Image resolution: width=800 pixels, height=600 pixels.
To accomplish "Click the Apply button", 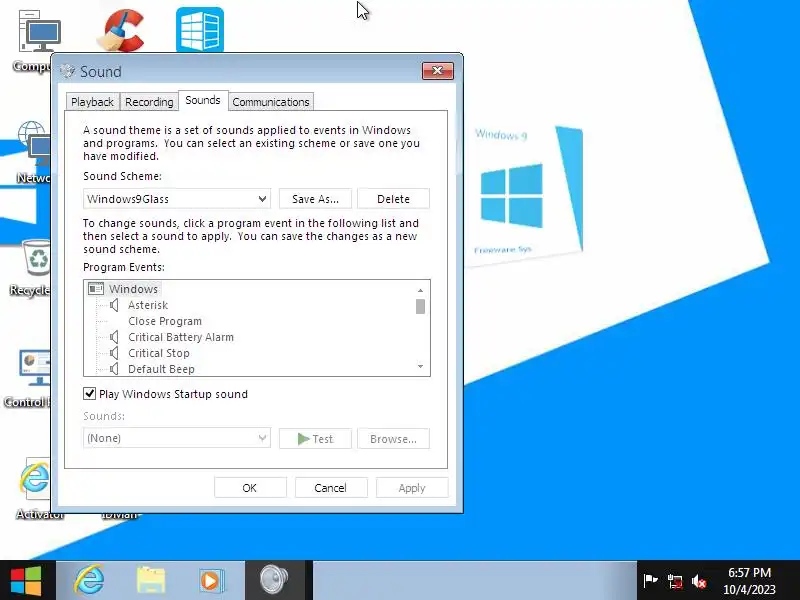I will (x=412, y=488).
